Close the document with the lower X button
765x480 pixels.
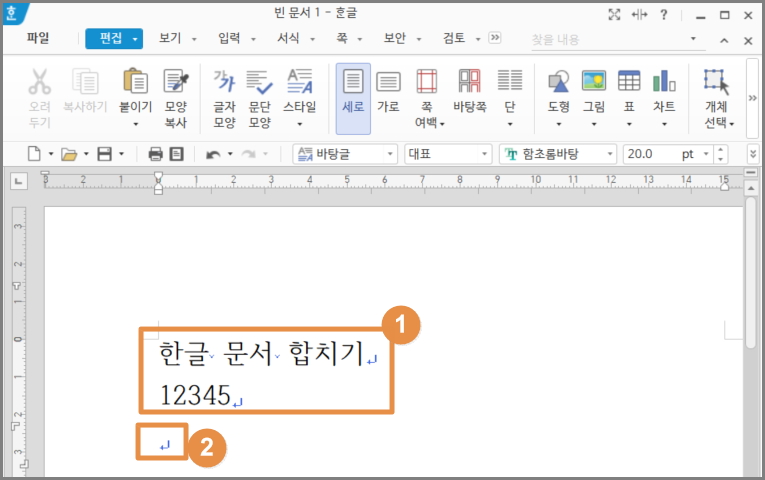click(748, 41)
